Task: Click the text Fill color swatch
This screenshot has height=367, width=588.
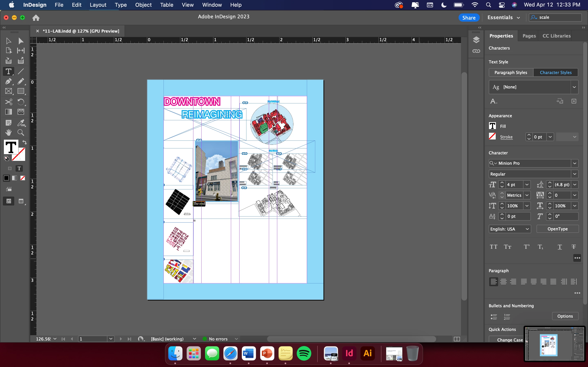Action: pyautogui.click(x=492, y=126)
